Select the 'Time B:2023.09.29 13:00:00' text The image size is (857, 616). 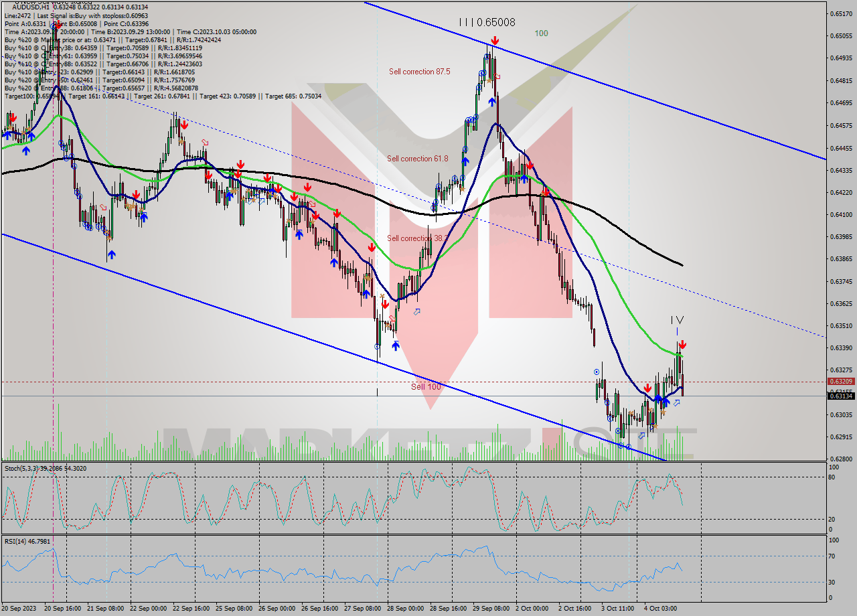[131, 31]
